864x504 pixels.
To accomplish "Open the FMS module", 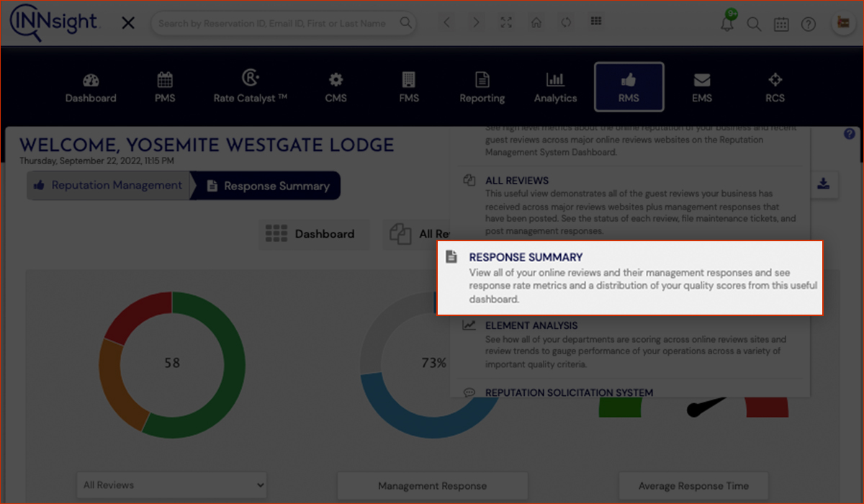I will coord(409,87).
